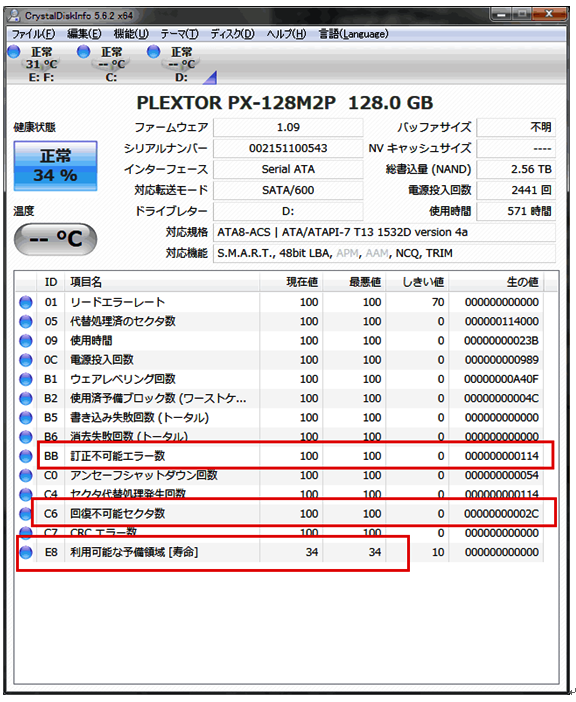Click status icon for B1 ウェアレベリング回数 row

[26, 379]
